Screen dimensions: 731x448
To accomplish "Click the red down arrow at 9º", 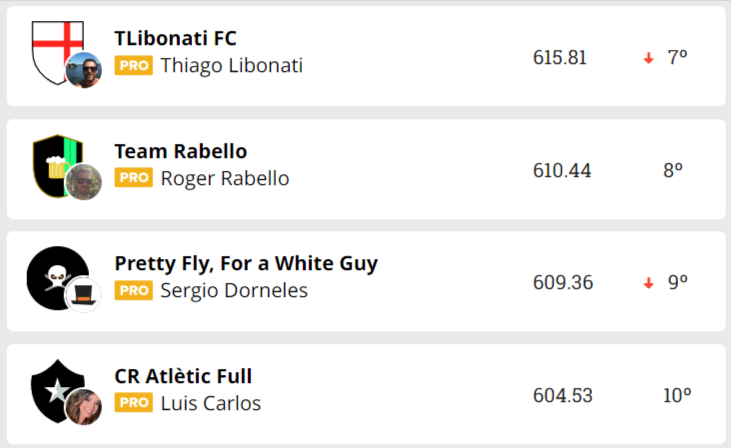I will pyautogui.click(x=648, y=283).
